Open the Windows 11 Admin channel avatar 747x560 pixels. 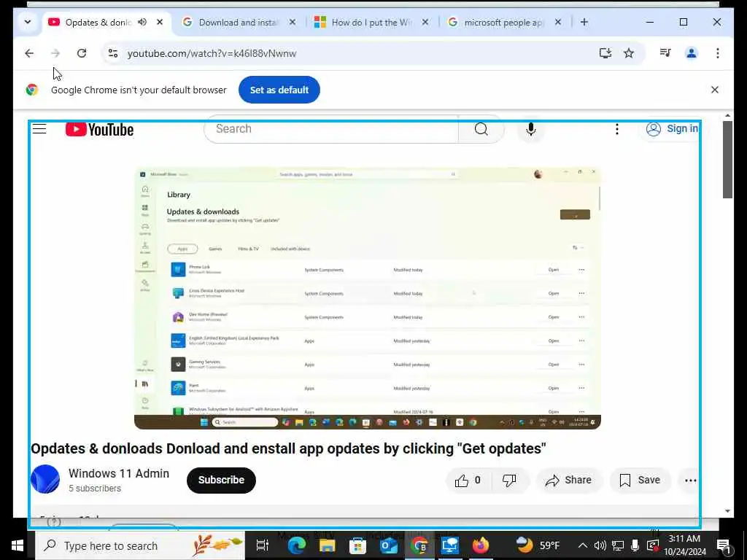click(45, 479)
